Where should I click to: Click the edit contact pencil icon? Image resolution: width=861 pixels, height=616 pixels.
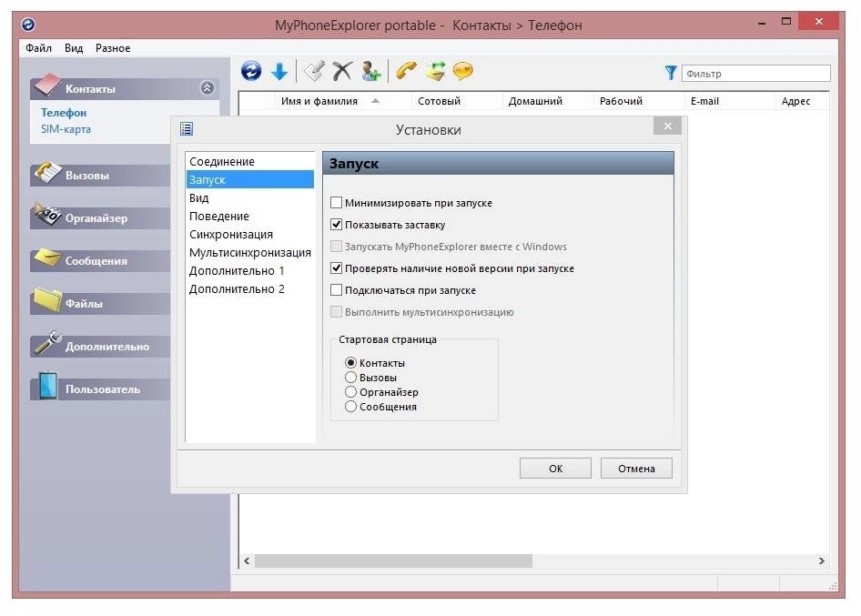(315, 71)
